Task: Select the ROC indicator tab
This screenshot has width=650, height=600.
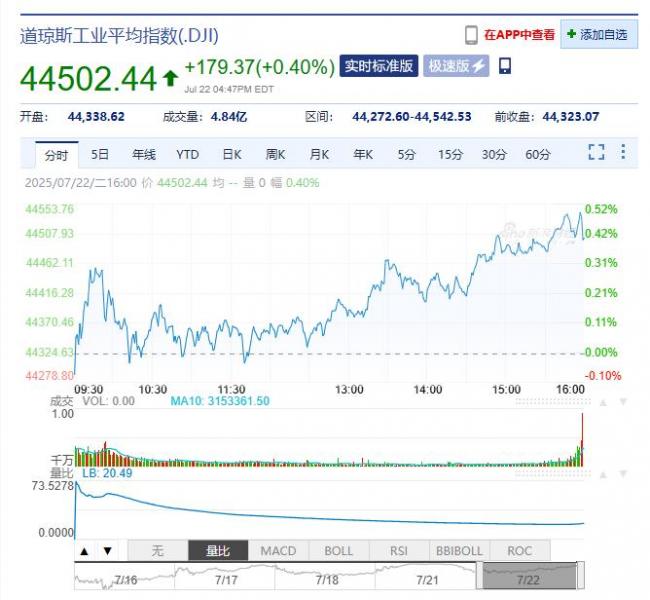Action: [520, 551]
